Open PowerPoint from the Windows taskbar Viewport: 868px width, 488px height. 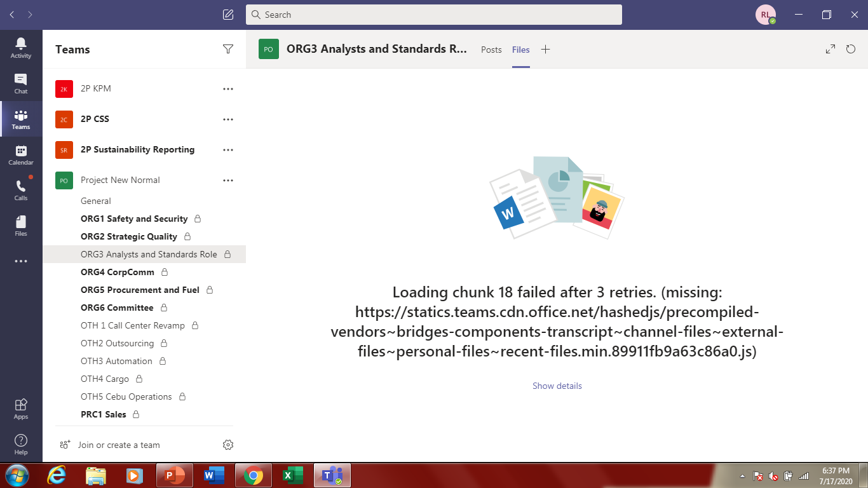pyautogui.click(x=175, y=475)
